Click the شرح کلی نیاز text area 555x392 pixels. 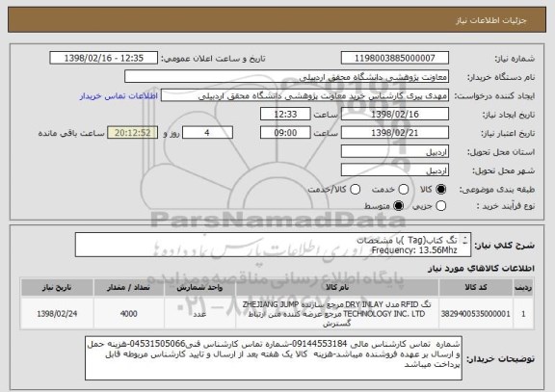[273, 245]
